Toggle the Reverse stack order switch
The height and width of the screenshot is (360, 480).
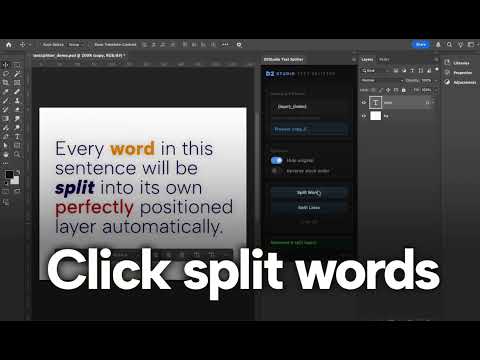point(277,171)
